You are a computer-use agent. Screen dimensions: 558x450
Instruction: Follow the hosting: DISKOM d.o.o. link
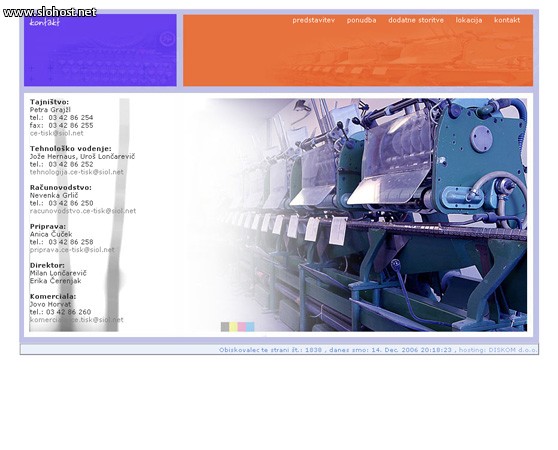(498, 350)
